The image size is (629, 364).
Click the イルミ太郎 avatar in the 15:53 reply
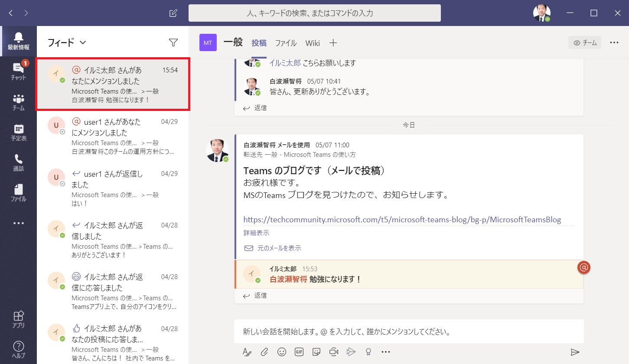click(251, 274)
